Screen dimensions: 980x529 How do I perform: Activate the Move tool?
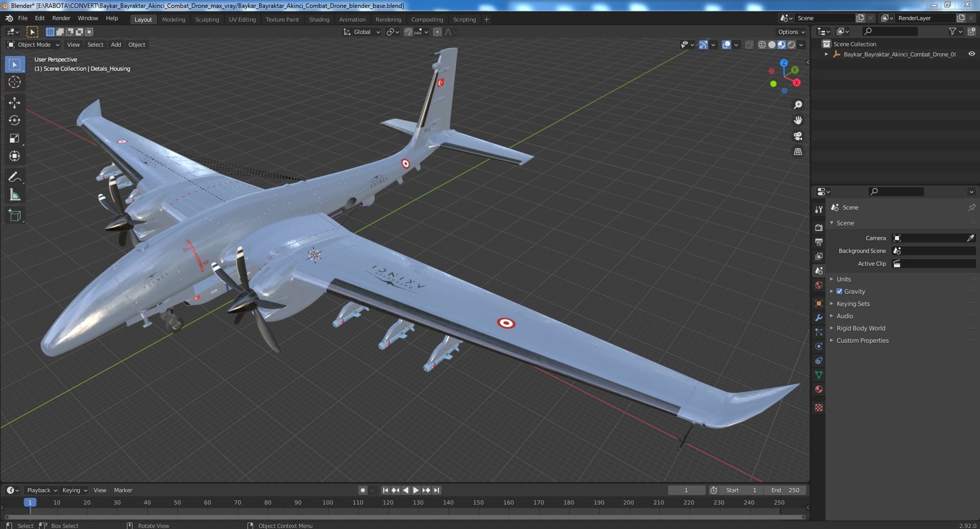point(14,103)
